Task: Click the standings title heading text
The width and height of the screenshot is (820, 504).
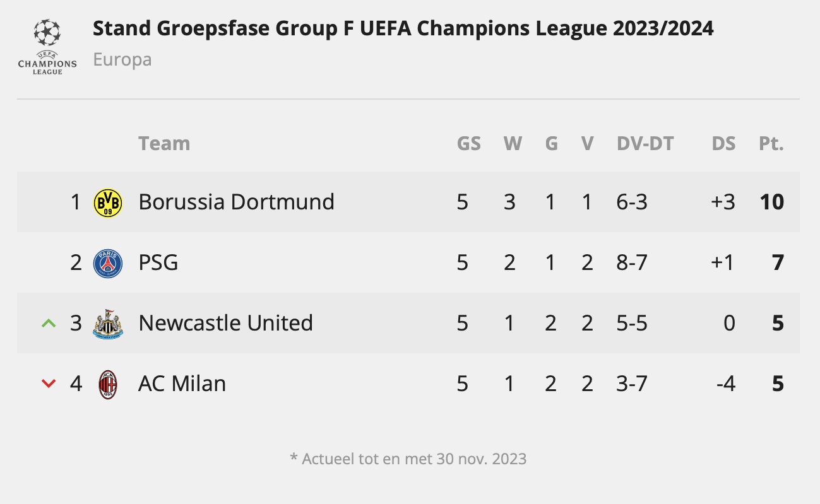Action: tap(403, 28)
